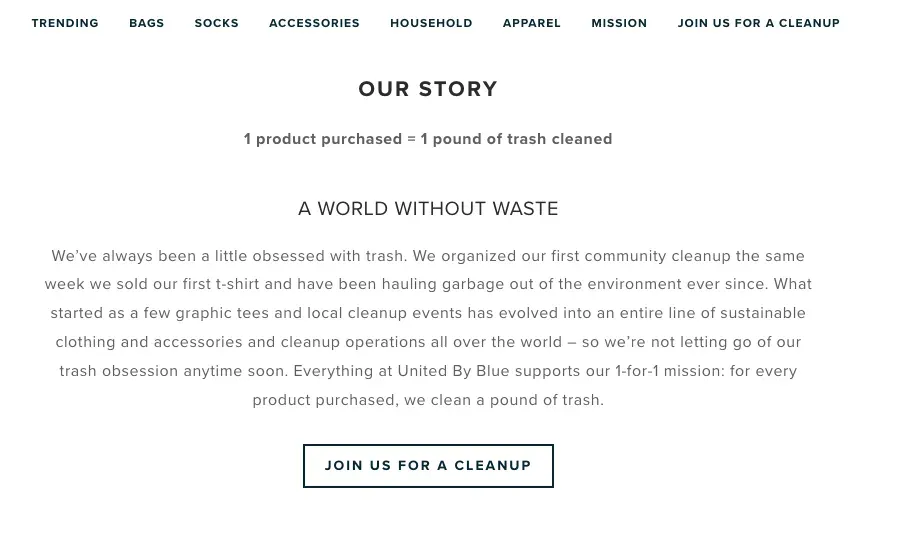Open the Accessories navigation item
923x543 pixels.
coord(314,23)
